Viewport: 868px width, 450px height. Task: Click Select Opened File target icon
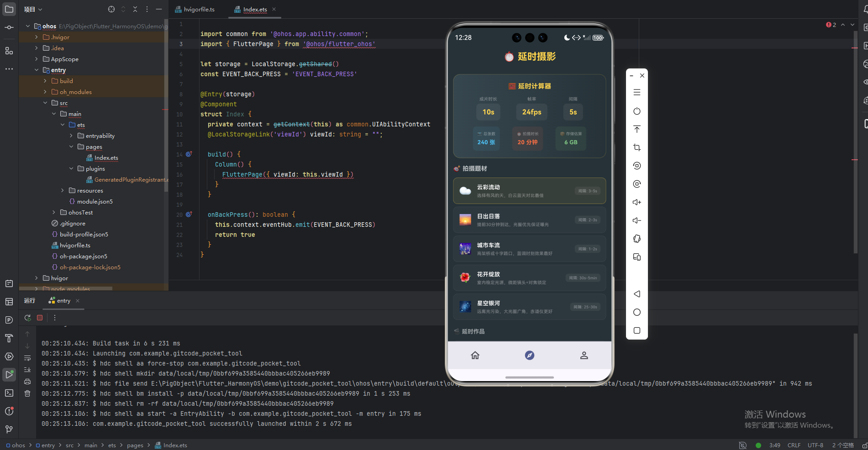[x=111, y=9]
